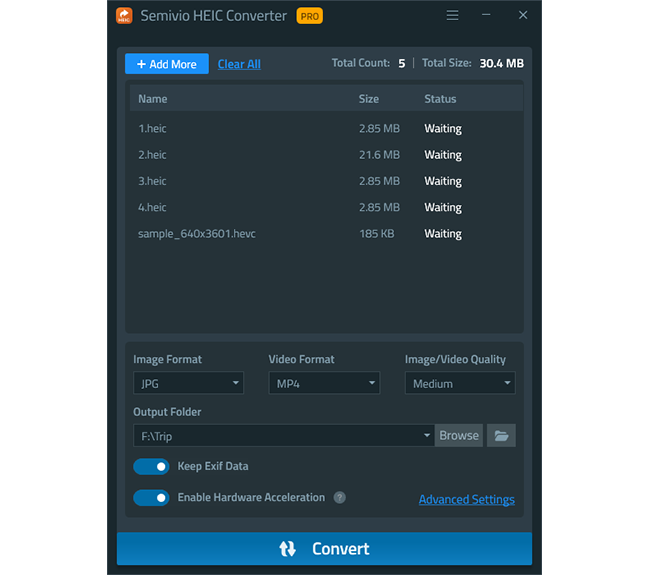The height and width of the screenshot is (575, 650).
Task: Click the Browse button
Action: (459, 435)
